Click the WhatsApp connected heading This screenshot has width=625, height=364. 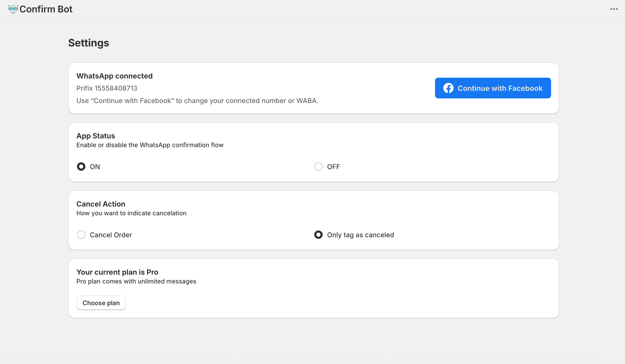(114, 76)
